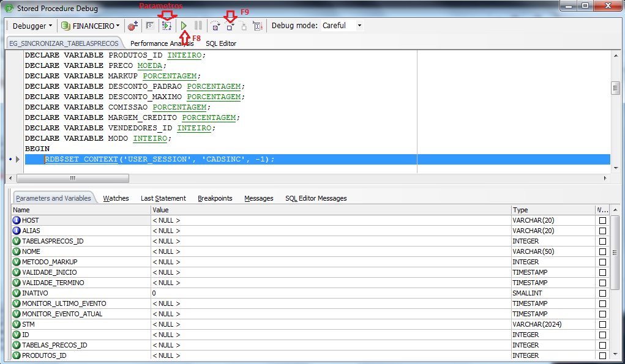Click the trace into icon
The height and width of the screenshot is (364, 625).
[215, 26]
